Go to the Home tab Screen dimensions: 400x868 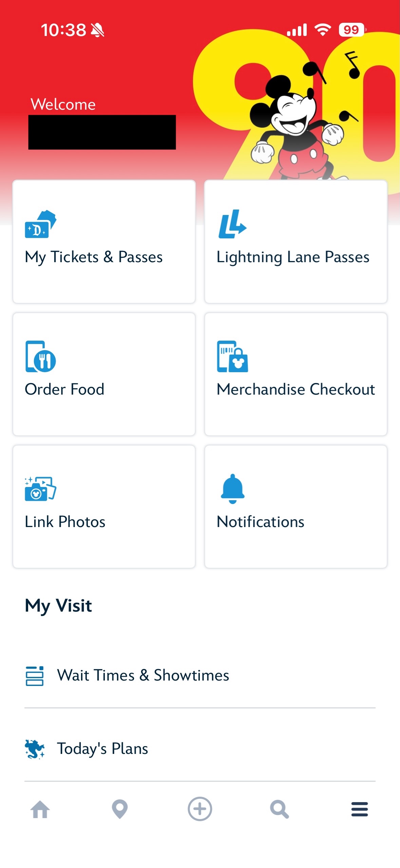click(x=40, y=809)
